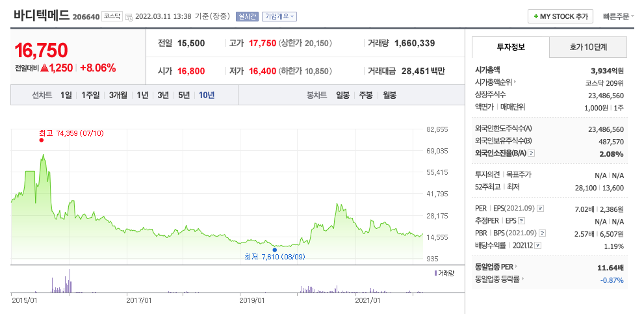Click the 코스닥 209위 ranking value

(x=604, y=83)
